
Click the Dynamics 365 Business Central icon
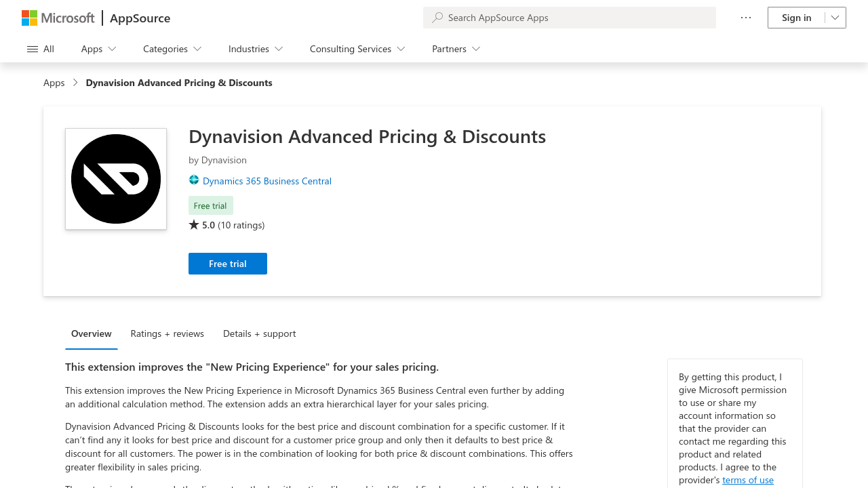coord(194,180)
